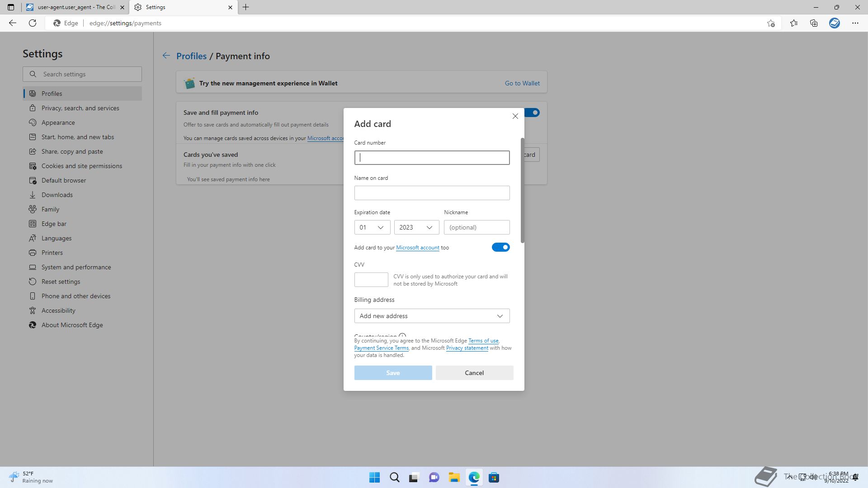This screenshot has width=868, height=488.
Task: Open Privacy statement link
Action: 467,348
